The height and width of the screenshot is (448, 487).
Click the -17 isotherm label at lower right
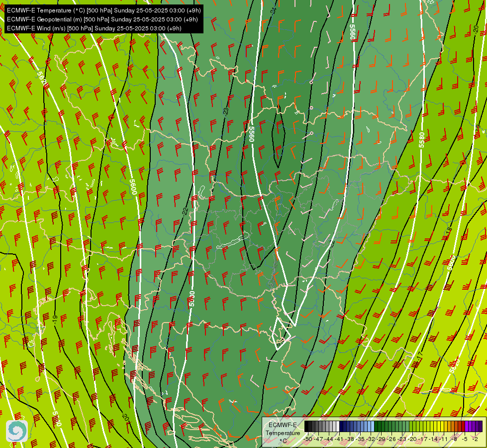420,355
